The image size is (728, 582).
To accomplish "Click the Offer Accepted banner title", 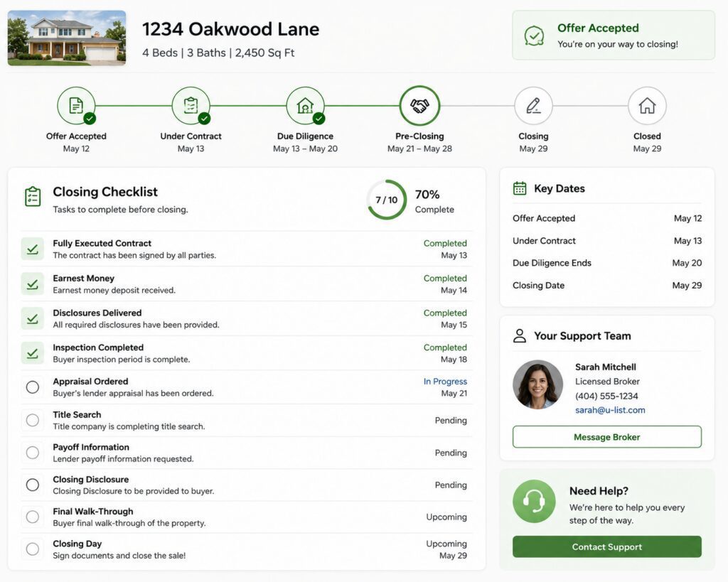I will [598, 28].
